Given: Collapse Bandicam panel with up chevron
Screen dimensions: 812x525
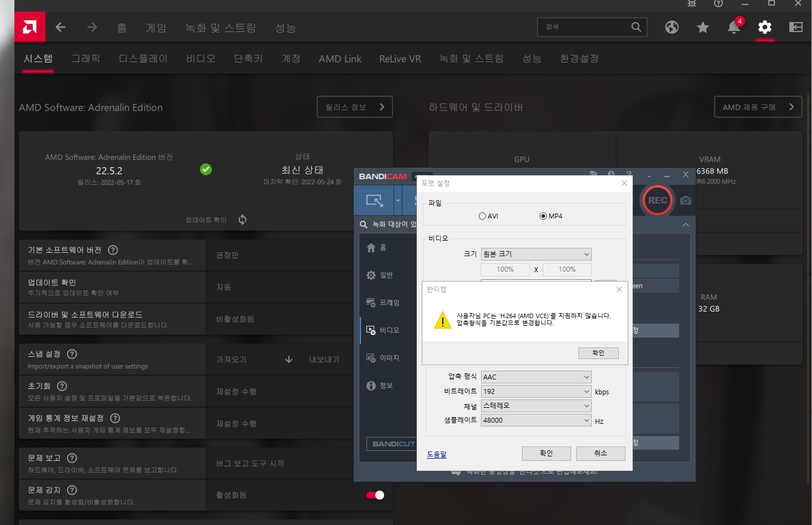Looking at the screenshot, I should 686,225.
